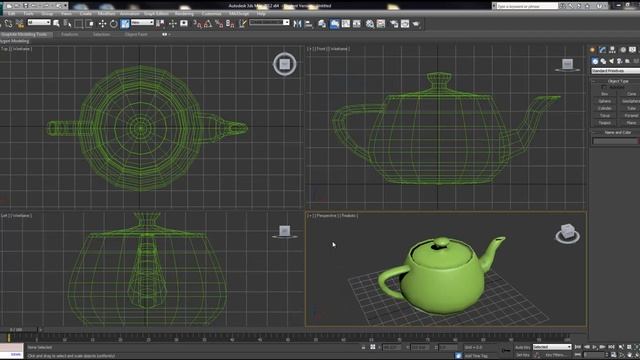The height and width of the screenshot is (360, 640).
Task: Activate the Select and Move tool
Action: pos(102,24)
